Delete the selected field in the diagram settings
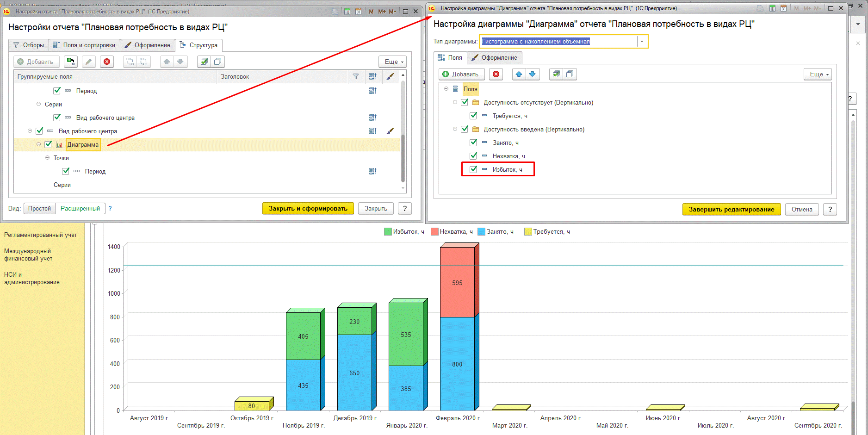 point(496,74)
